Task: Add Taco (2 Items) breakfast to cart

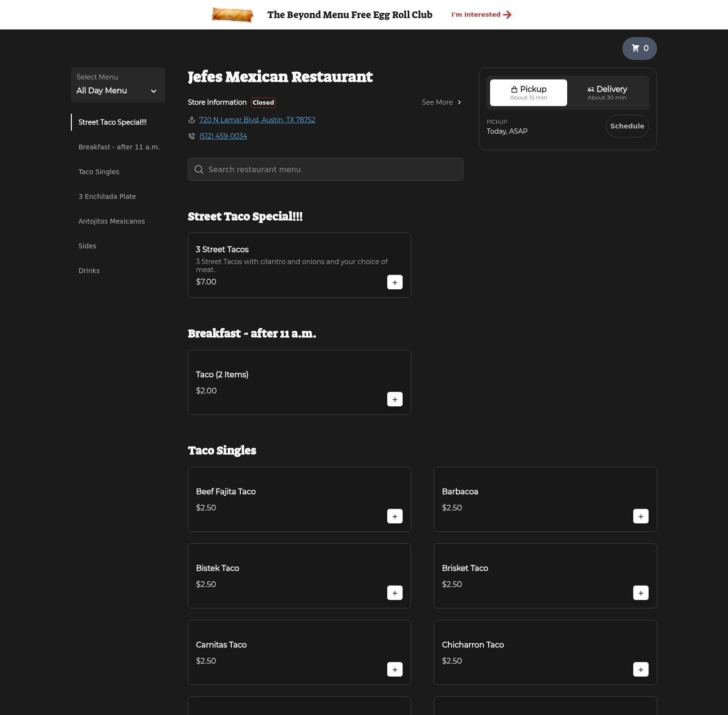Action: tap(394, 399)
